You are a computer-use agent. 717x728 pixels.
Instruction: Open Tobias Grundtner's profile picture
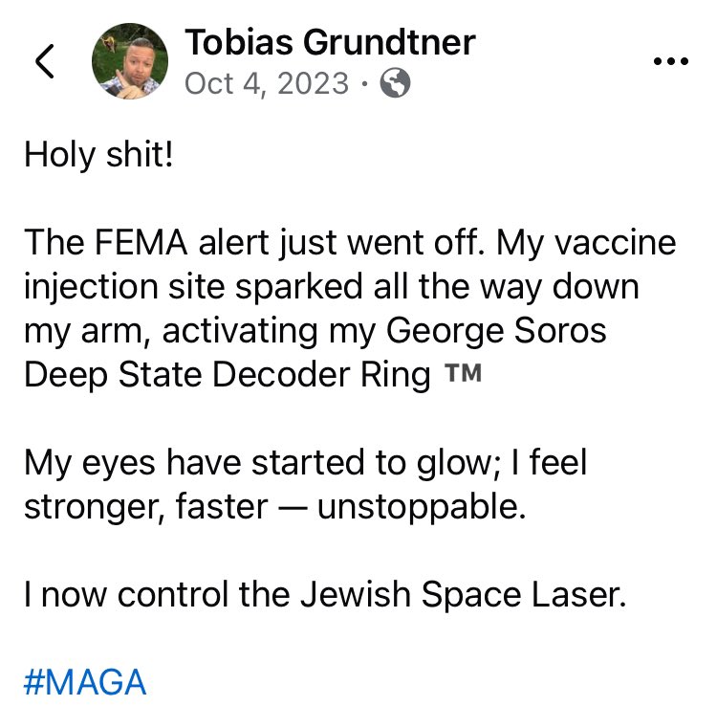tap(130, 61)
